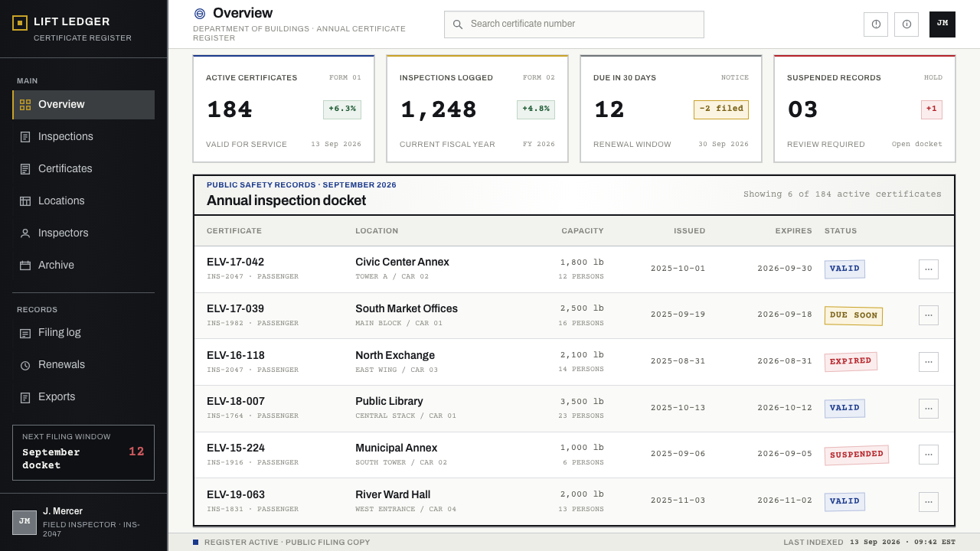Go to Certificates in the sidebar

(x=83, y=169)
